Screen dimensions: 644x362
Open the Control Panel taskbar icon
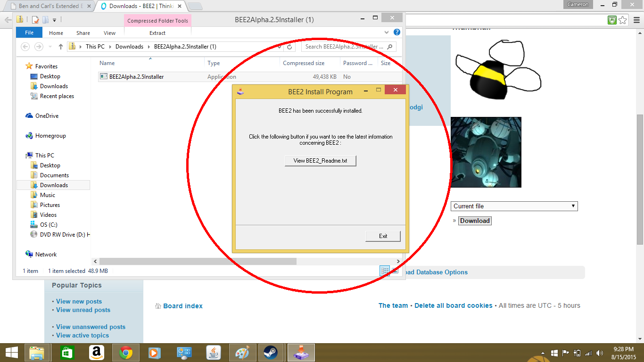click(184, 353)
